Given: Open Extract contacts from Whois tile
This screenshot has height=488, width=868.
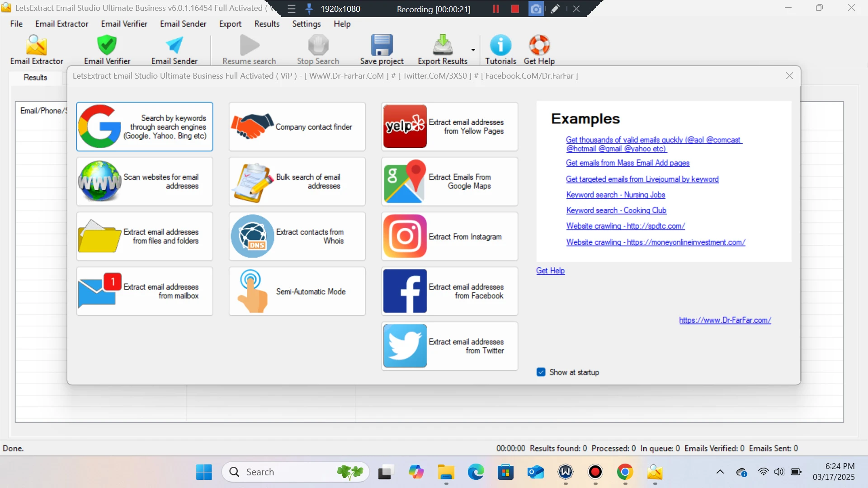Looking at the screenshot, I should [x=297, y=236].
